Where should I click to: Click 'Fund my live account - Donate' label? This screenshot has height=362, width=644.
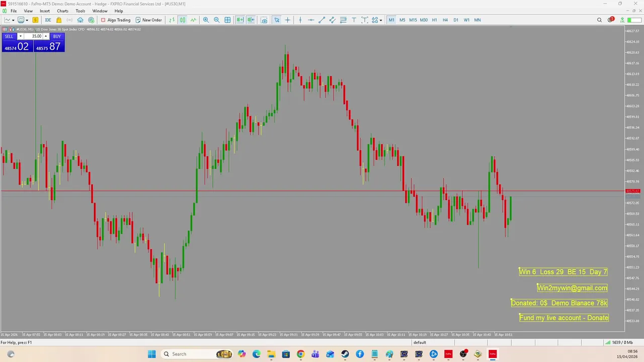coord(564,318)
